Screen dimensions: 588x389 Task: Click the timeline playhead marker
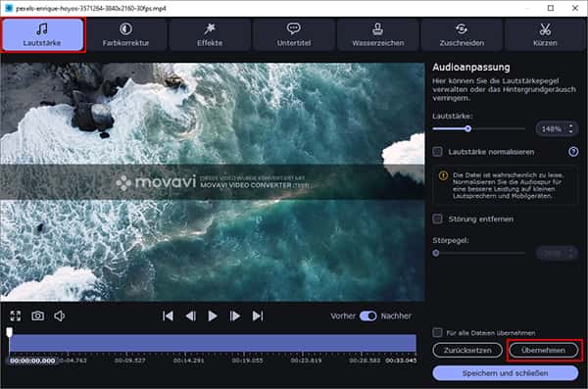[x=10, y=332]
